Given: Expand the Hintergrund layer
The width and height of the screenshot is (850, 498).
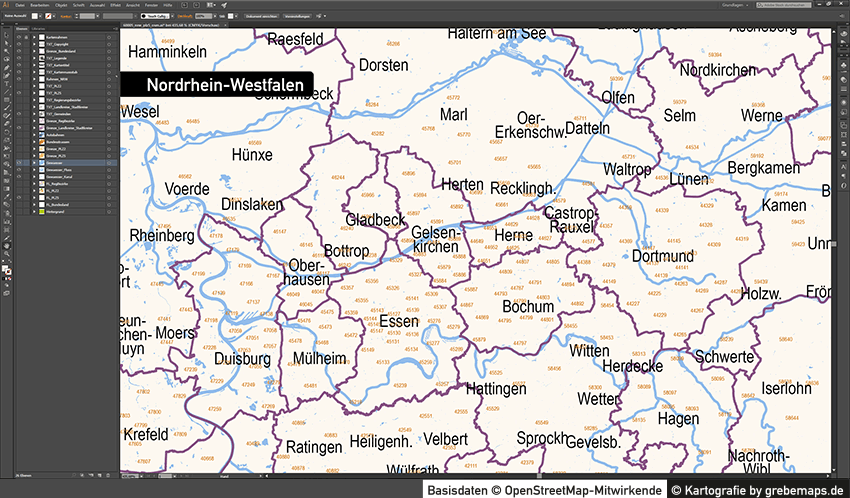Looking at the screenshot, I should coord(32,211).
